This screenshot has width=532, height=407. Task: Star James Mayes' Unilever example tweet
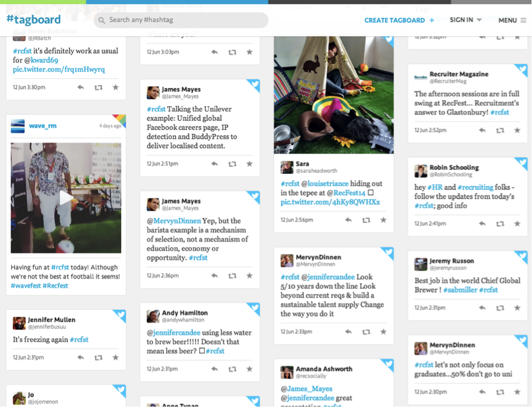point(249,164)
